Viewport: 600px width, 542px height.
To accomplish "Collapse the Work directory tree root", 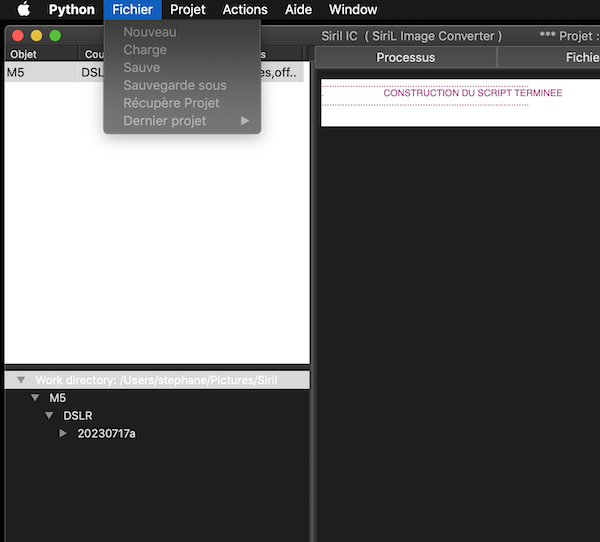I will tap(21, 380).
